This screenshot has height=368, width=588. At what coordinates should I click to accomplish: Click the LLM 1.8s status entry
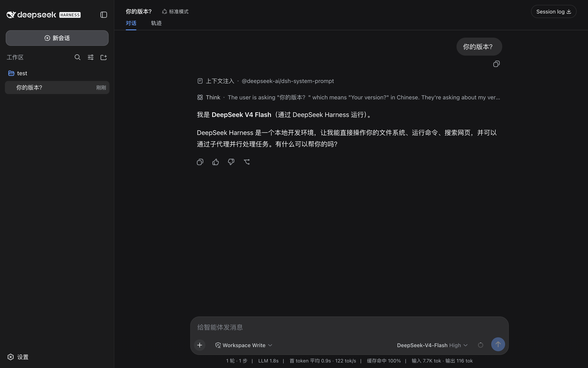(268, 361)
